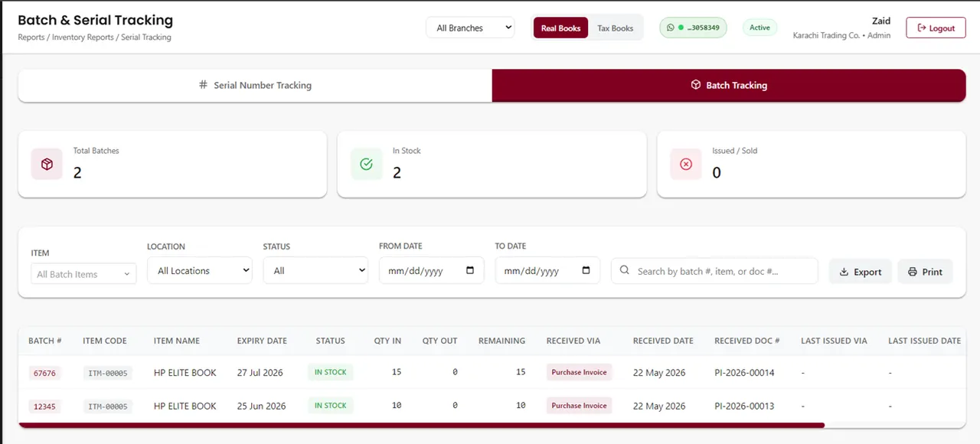Click the Export button
980x444 pixels.
coord(861,271)
